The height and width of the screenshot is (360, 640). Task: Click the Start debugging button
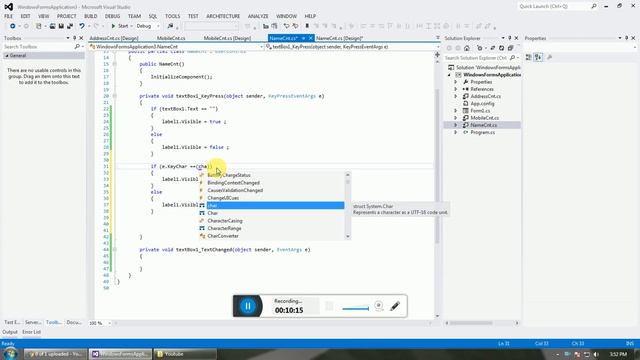tap(120, 26)
